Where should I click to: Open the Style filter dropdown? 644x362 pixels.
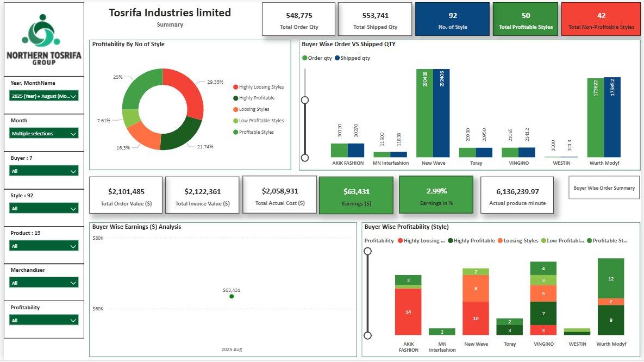coord(43,208)
